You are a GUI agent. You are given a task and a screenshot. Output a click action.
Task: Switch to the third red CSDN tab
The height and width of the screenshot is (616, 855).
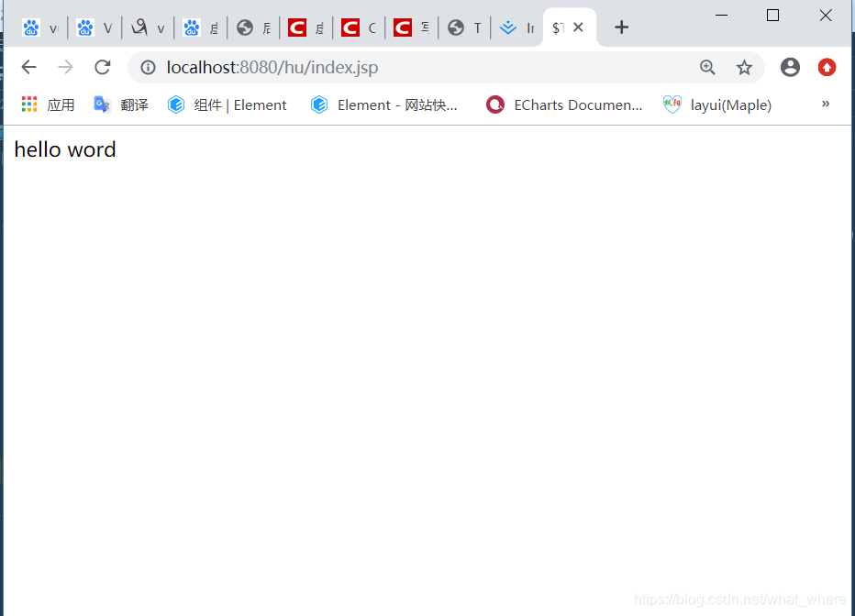[412, 27]
